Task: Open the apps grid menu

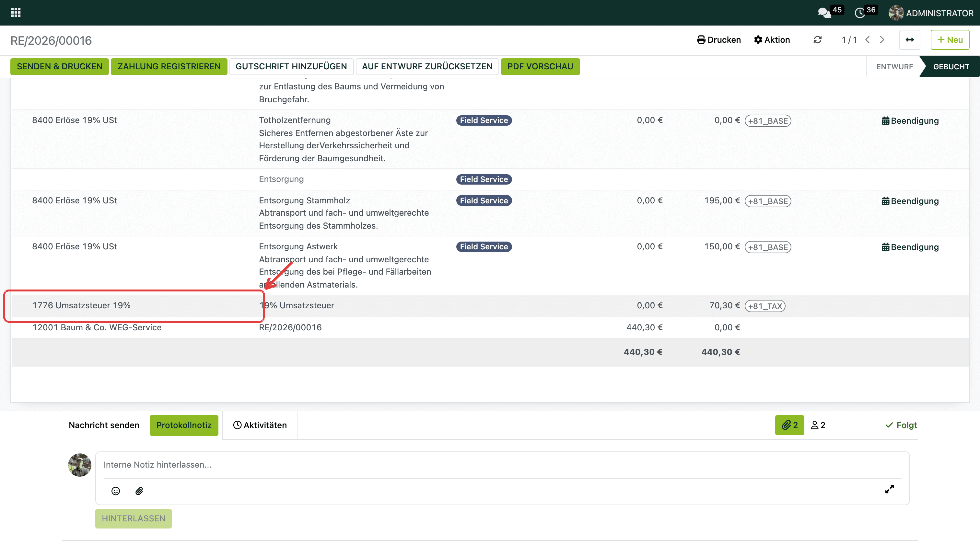Action: [16, 13]
